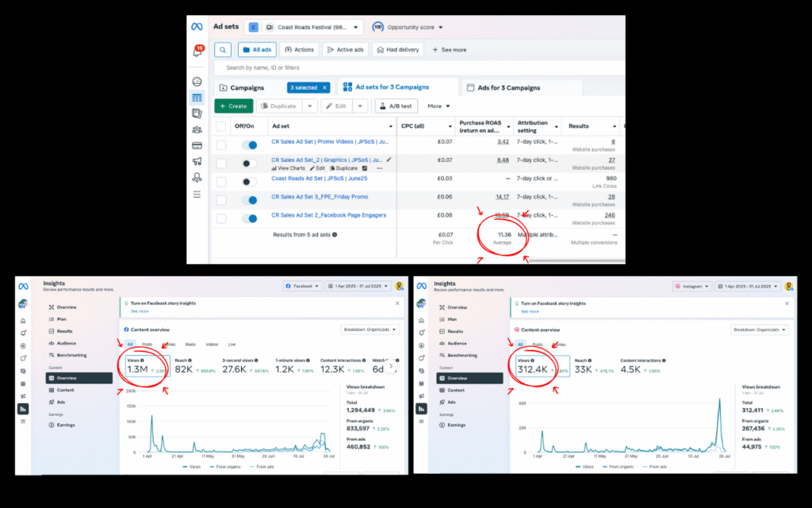Open CR Sales Ad Set 3_FPE_Friday Promo link
812x508 pixels.
320,197
